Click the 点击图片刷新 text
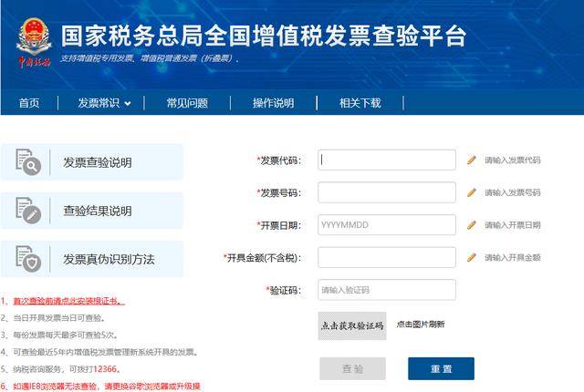This screenshot has width=584, height=392. pyautogui.click(x=421, y=325)
